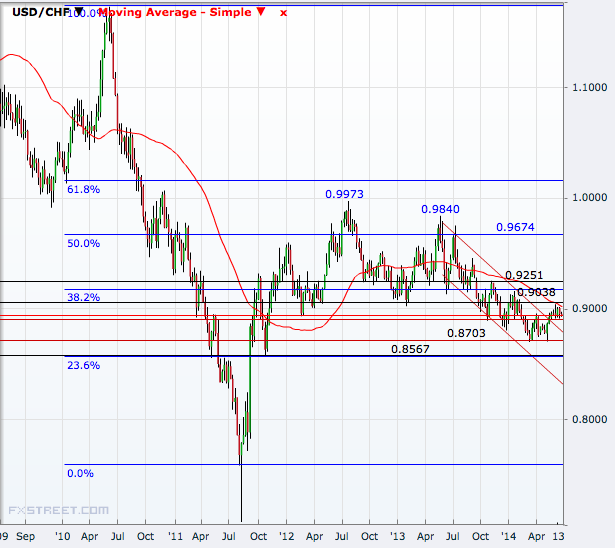Click the '14 year label on time axis

tap(508, 536)
